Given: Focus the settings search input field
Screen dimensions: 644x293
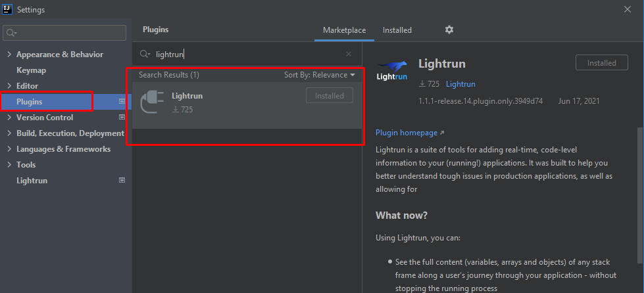Looking at the screenshot, I should [x=64, y=33].
